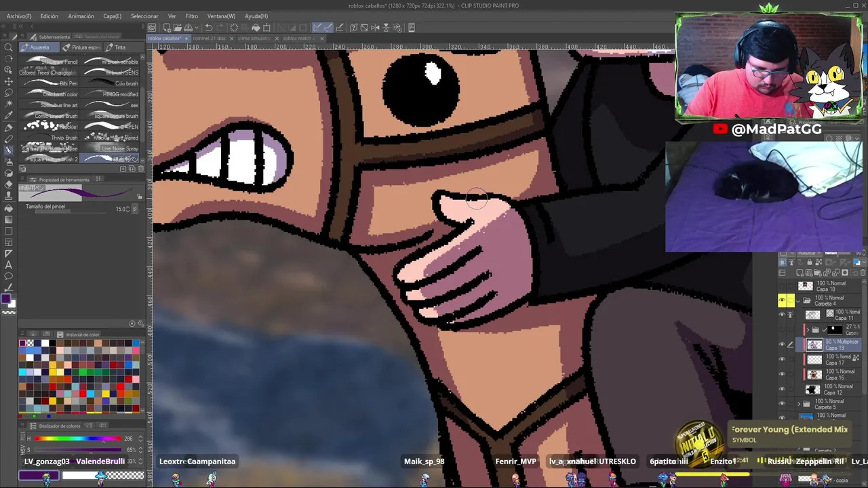Pick the white swatch in color history

[45, 344]
